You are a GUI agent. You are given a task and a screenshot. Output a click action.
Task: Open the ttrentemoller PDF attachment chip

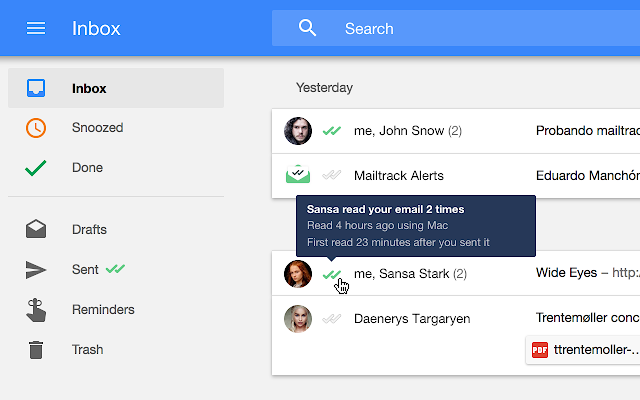(x=583, y=350)
